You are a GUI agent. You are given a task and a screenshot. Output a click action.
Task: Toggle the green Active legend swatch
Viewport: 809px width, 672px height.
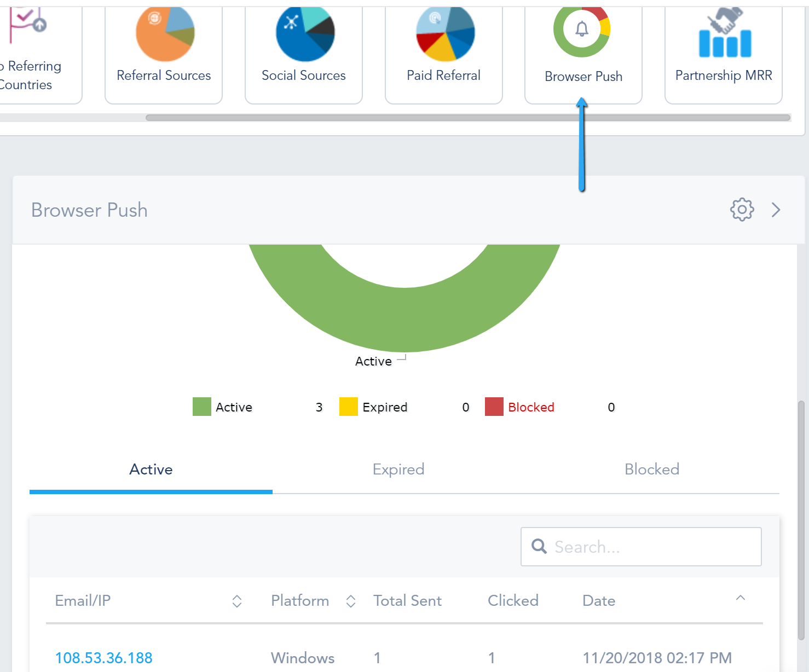[x=202, y=407]
